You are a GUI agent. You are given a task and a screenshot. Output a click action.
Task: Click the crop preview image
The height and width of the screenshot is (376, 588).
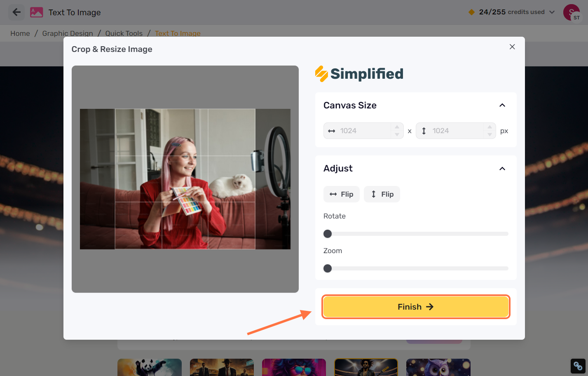tap(185, 179)
